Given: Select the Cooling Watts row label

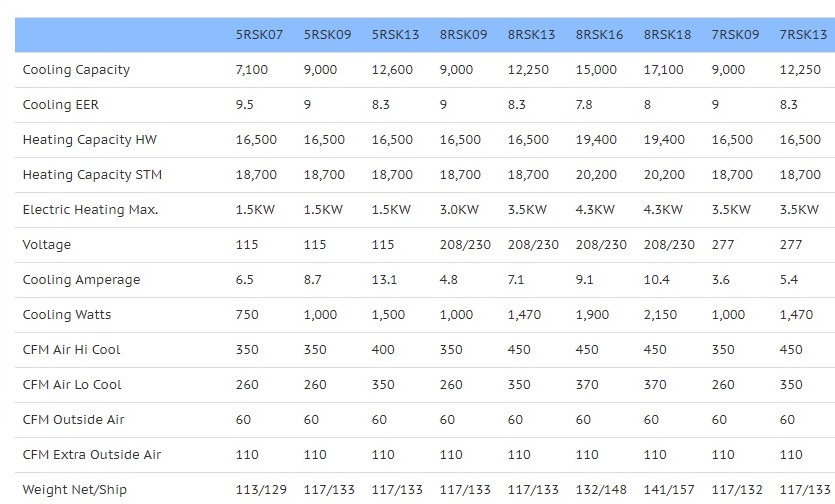Looking at the screenshot, I should [67, 315].
